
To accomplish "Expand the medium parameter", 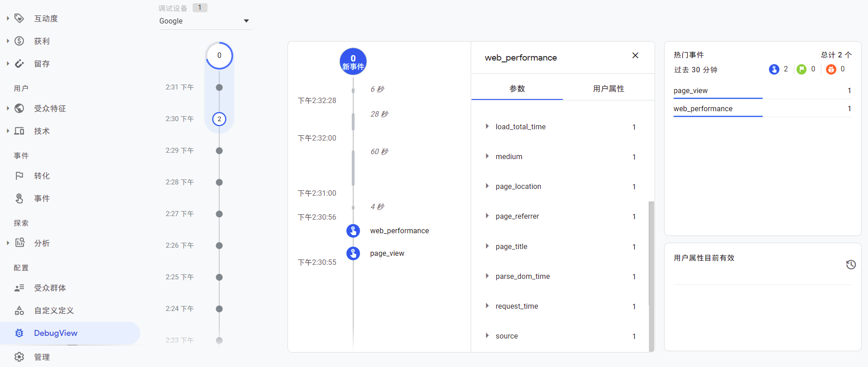I will click(x=487, y=156).
